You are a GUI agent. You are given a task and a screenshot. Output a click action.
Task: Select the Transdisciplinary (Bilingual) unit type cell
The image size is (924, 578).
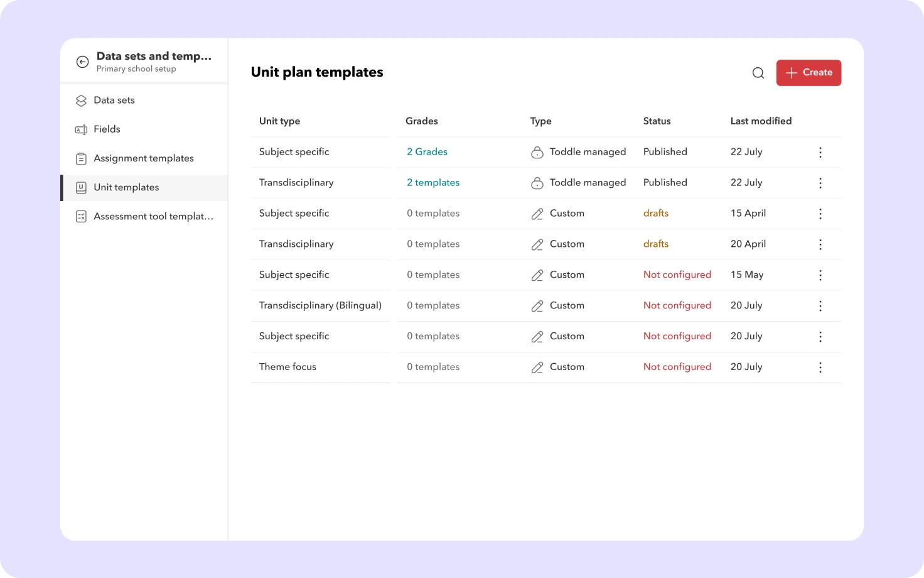tap(320, 305)
